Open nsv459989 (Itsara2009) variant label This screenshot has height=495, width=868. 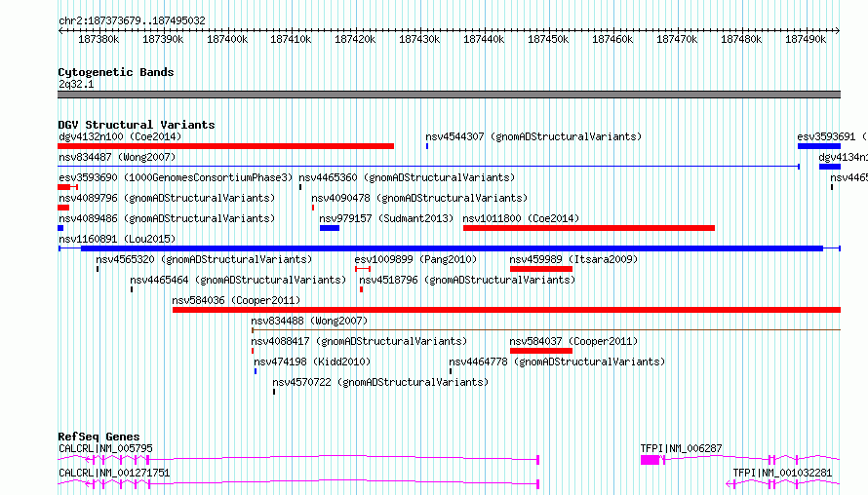click(573, 259)
